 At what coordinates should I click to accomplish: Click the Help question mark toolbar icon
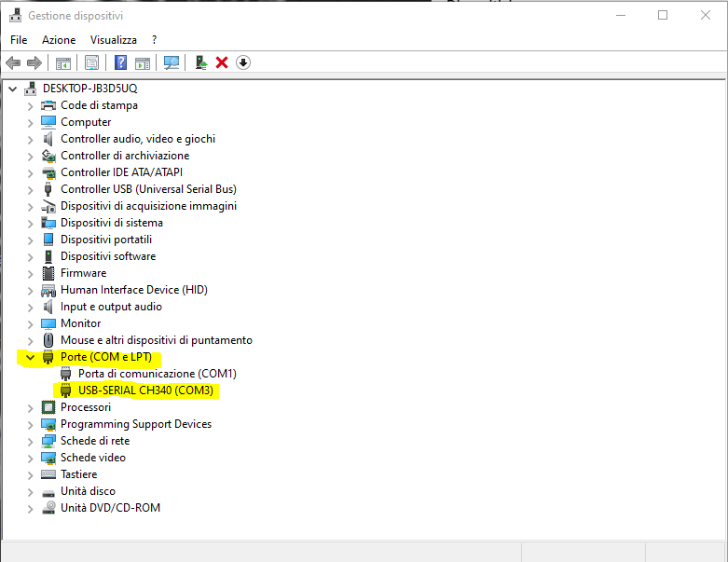click(x=121, y=62)
